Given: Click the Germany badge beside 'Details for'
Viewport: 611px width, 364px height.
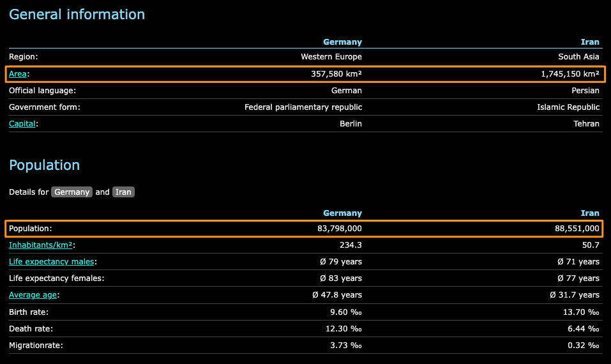Looking at the screenshot, I should point(72,192).
